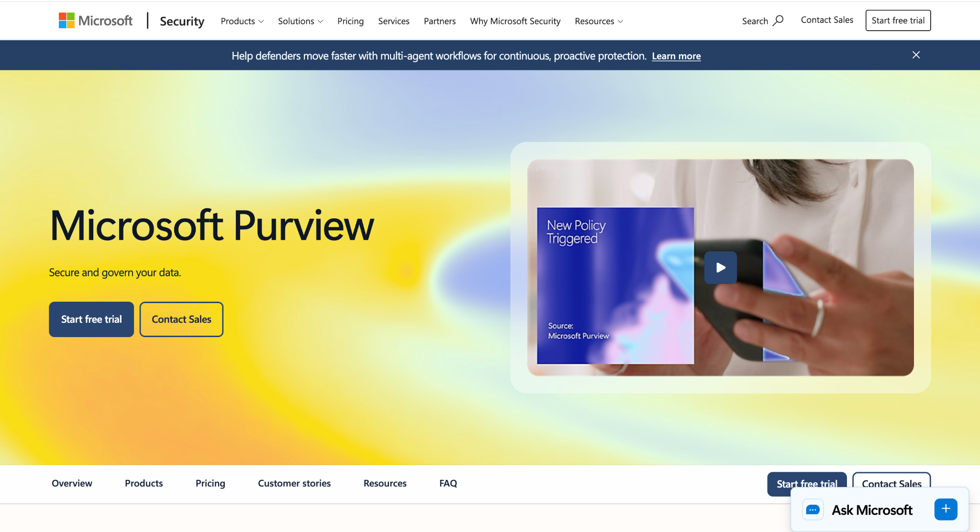This screenshot has height=532, width=980.
Task: Click Start free trial in the header
Action: click(x=898, y=21)
